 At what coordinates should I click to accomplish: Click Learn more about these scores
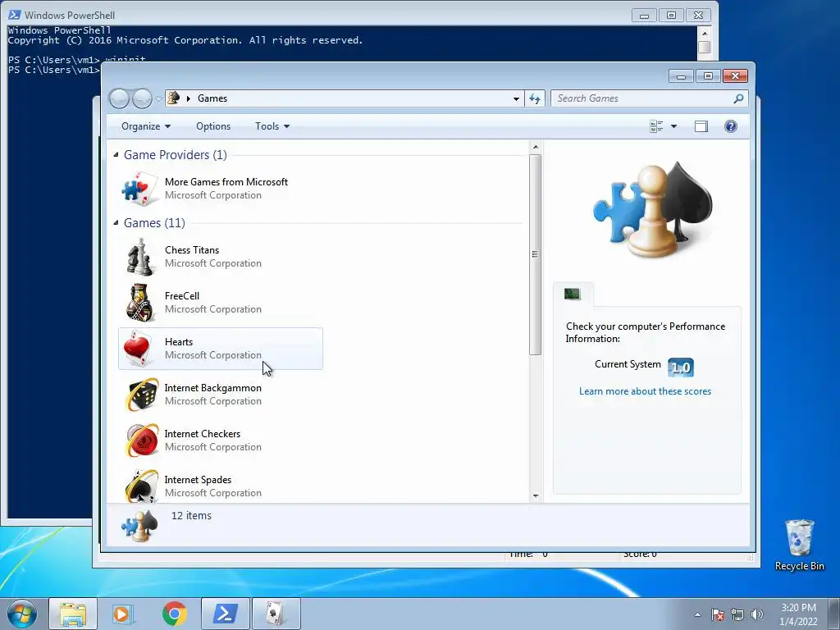[x=645, y=391]
